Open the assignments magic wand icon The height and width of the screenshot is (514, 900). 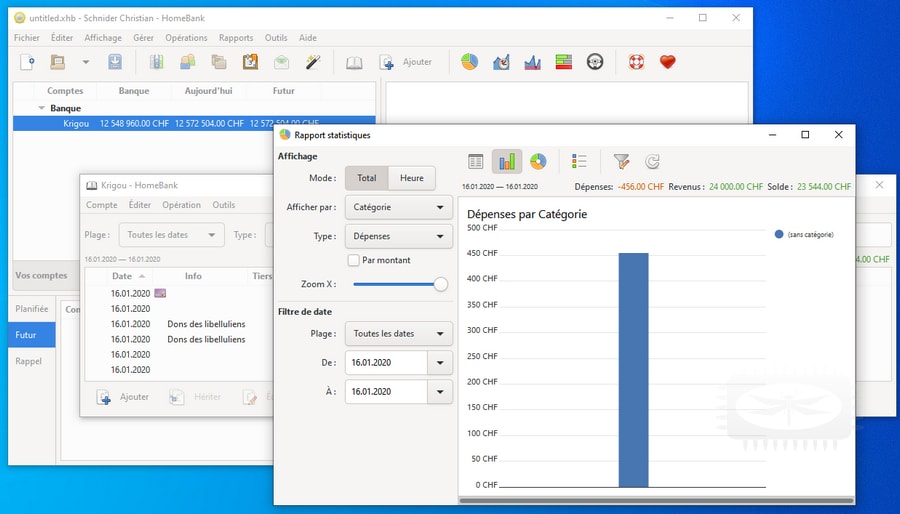(313, 62)
